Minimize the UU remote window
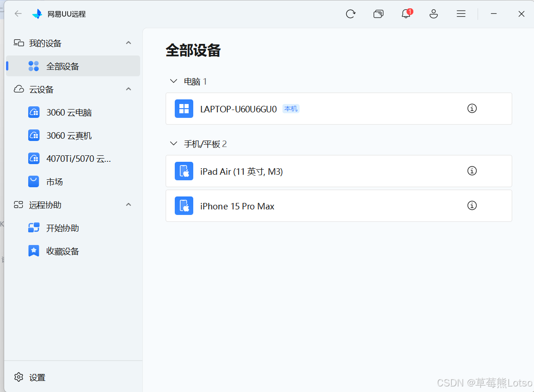534x392 pixels. coord(493,13)
